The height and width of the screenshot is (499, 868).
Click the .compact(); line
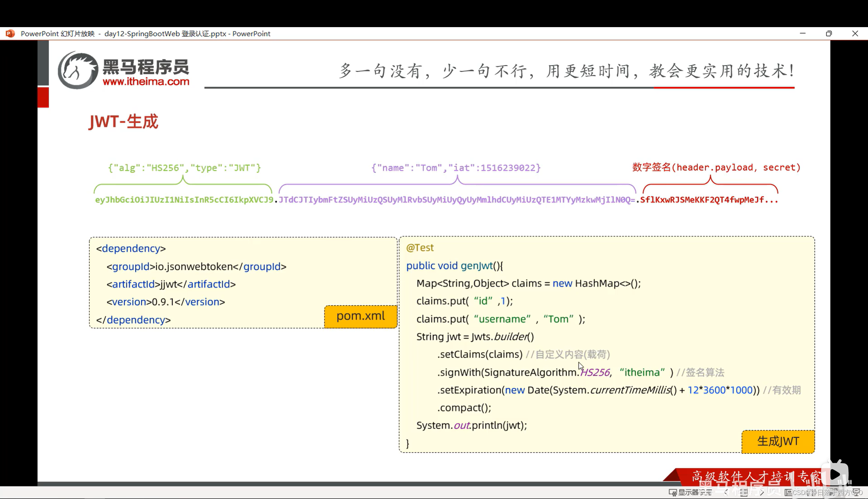464,408
